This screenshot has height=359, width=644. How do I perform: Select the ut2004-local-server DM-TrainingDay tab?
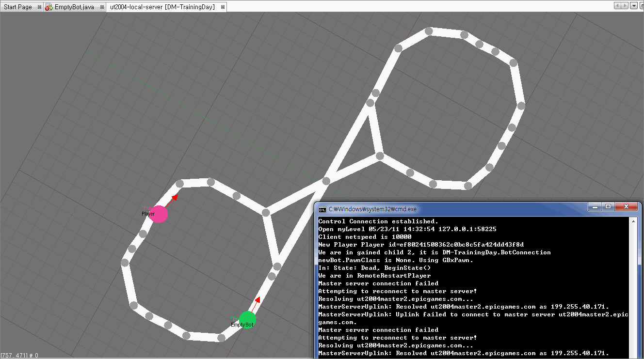tap(162, 7)
